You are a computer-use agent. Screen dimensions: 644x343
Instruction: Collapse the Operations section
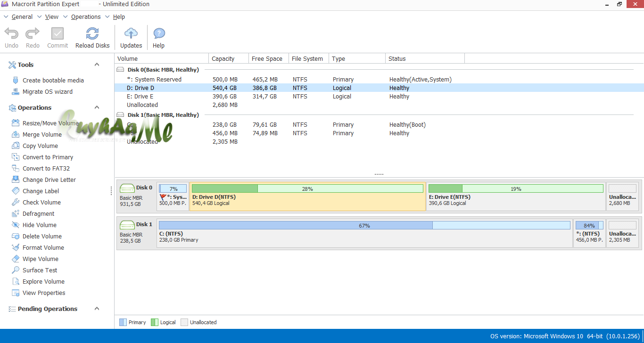point(97,107)
